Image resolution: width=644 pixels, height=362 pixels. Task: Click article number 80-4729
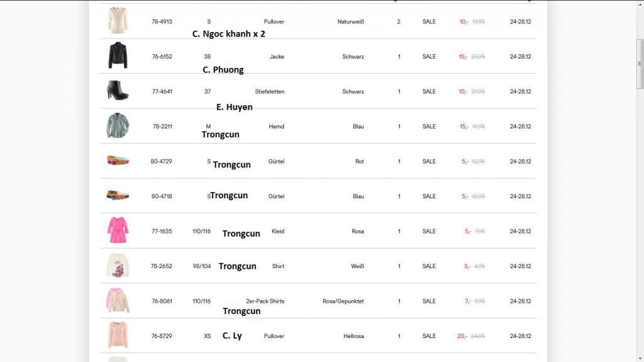(161, 162)
